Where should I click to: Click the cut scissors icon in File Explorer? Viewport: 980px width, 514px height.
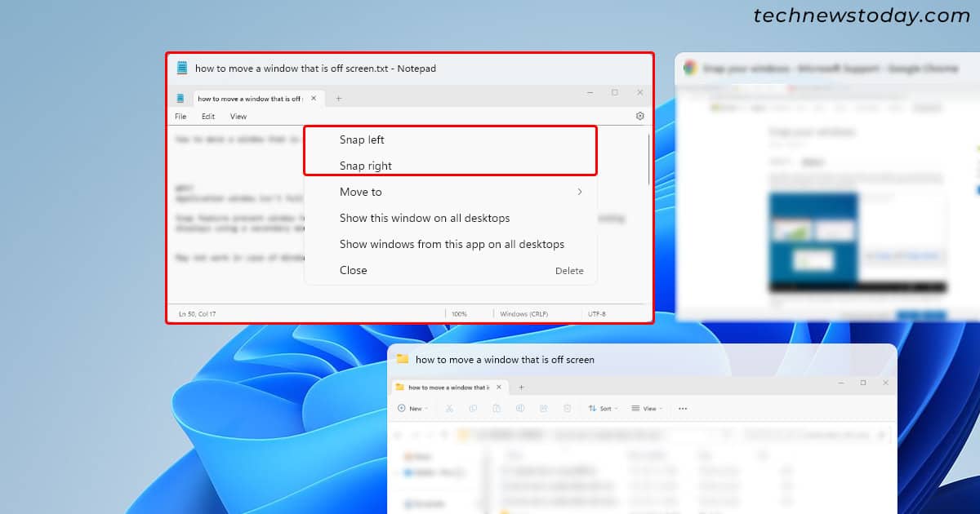(x=450, y=408)
